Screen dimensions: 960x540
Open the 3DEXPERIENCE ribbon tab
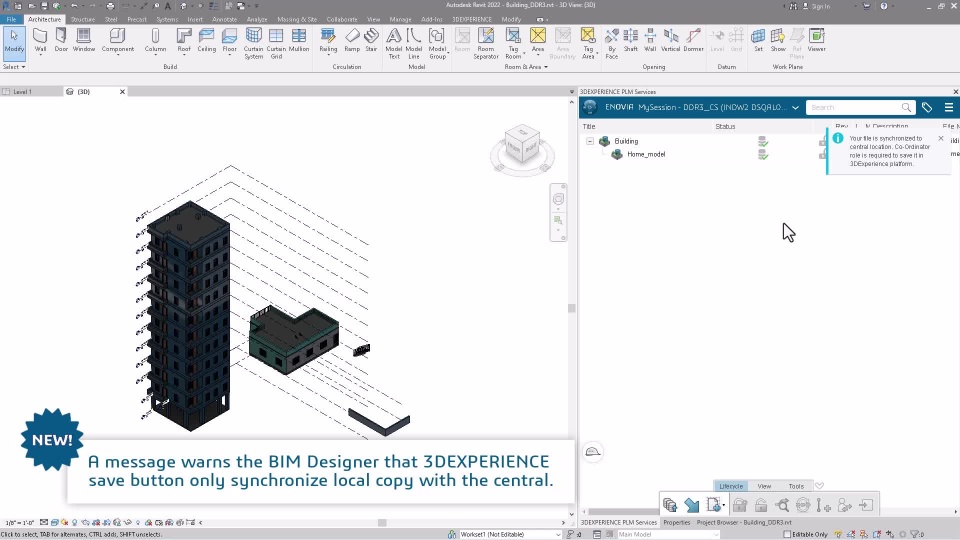[471, 20]
